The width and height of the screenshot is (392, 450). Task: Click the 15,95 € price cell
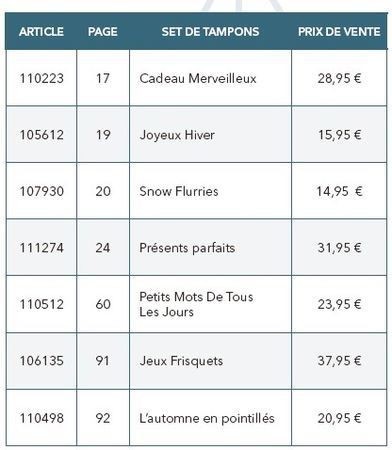[x=339, y=135]
